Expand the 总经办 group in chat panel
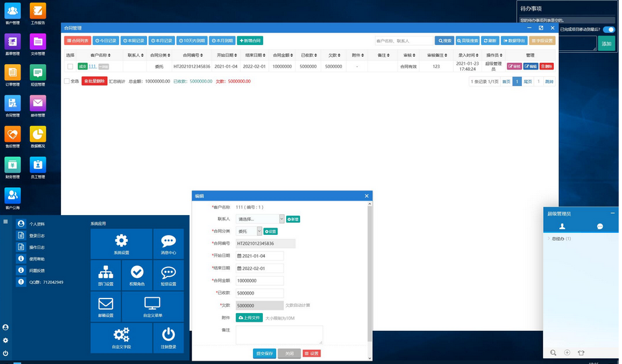 coord(560,239)
